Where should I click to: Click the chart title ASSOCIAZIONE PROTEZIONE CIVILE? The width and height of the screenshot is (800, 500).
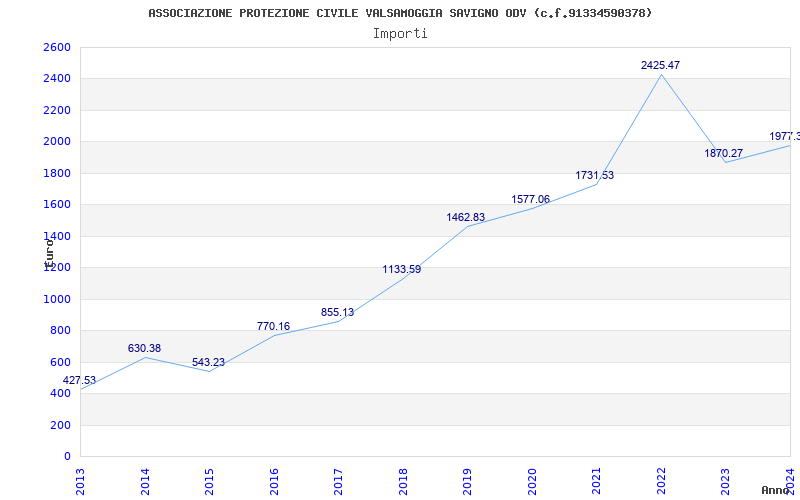point(400,13)
